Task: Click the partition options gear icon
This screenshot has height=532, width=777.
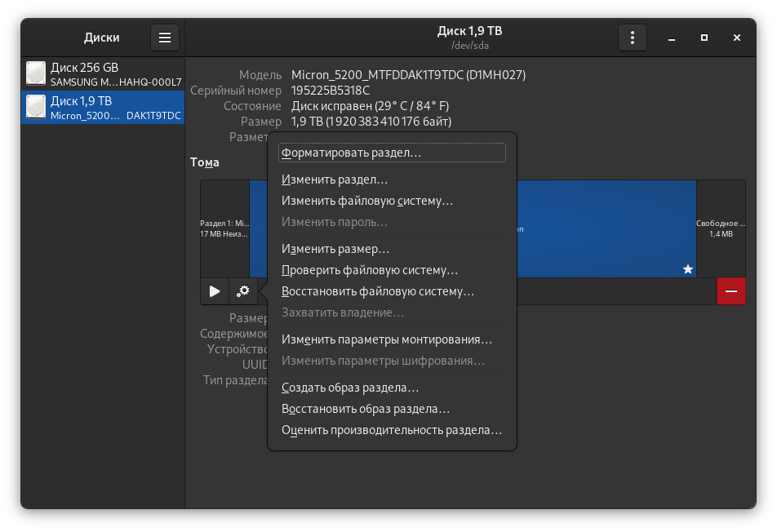Action: [243, 291]
